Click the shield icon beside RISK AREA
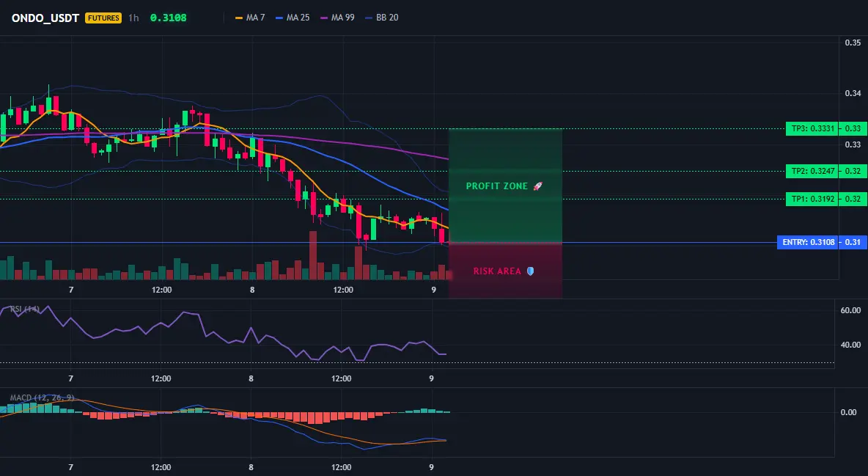Screen dimensions: 868x476 (x=530, y=271)
